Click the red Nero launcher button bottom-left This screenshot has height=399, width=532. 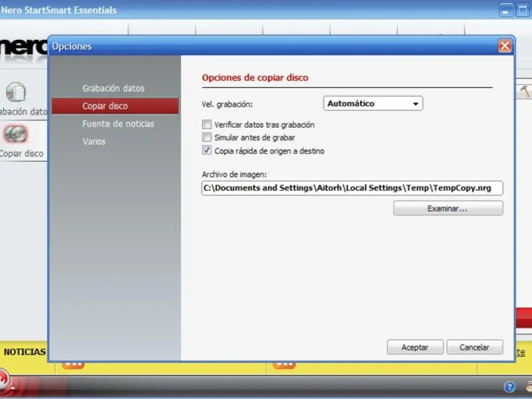point(3,380)
